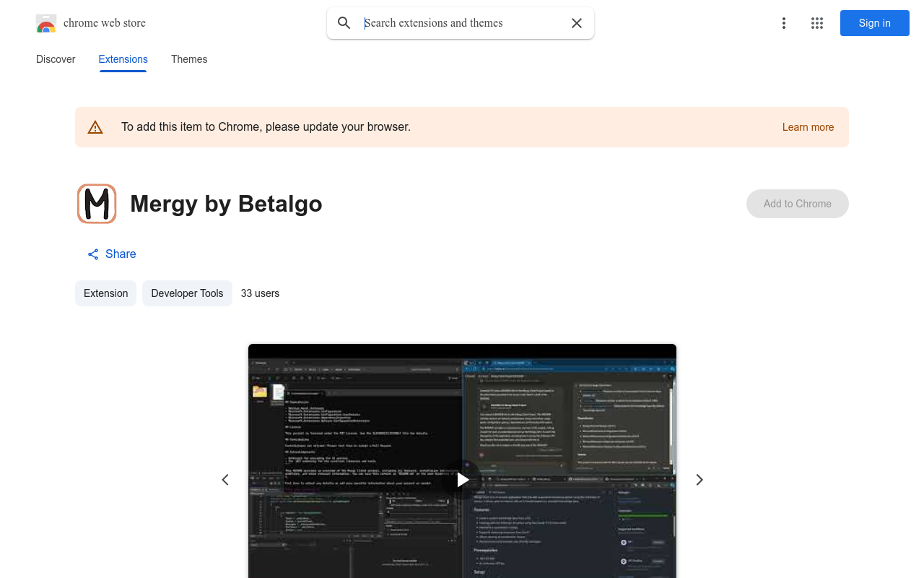The width and height of the screenshot is (924, 578).
Task: Click the Chrome Web Store logo
Action: tap(46, 23)
